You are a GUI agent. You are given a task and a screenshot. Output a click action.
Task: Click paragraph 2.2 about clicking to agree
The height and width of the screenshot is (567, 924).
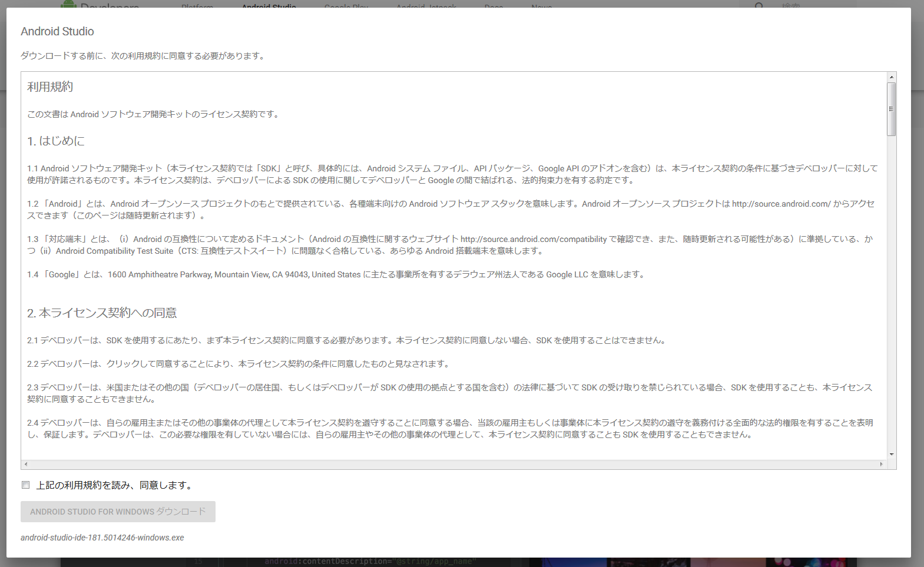coord(239,364)
